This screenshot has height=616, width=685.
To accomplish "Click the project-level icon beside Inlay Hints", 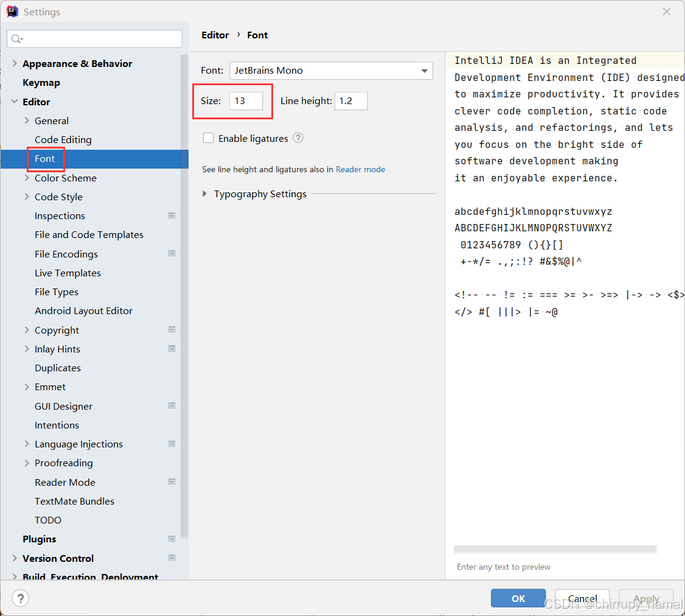I will (x=172, y=349).
